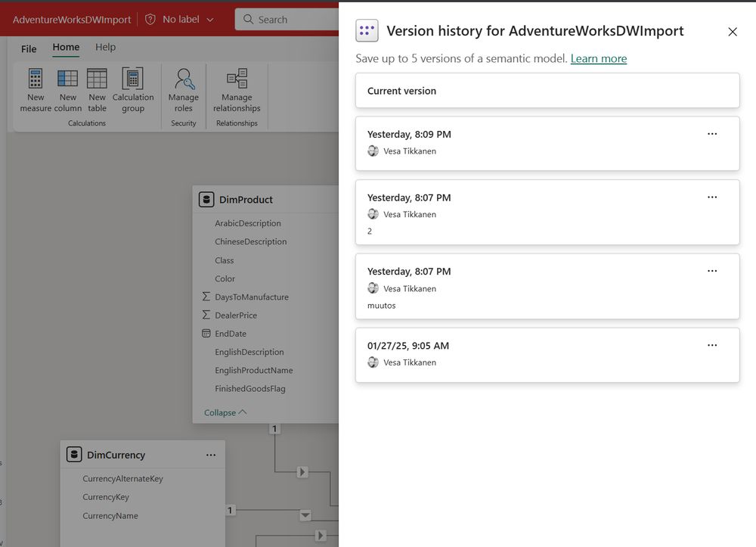Select the EnglishProductName column

pyautogui.click(x=253, y=370)
